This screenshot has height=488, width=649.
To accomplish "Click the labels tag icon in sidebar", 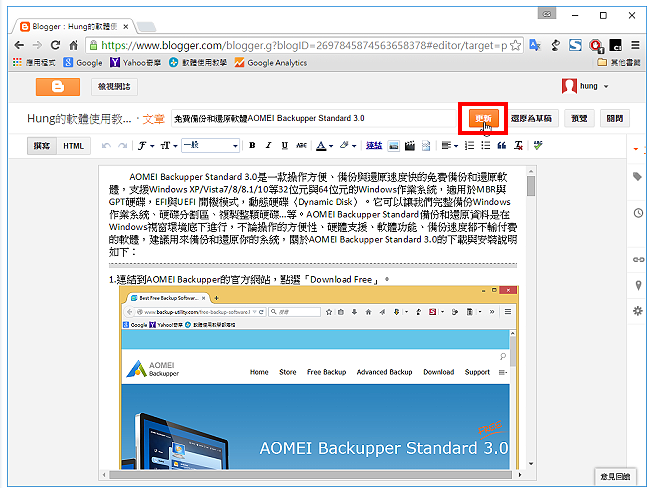I will click(637, 177).
